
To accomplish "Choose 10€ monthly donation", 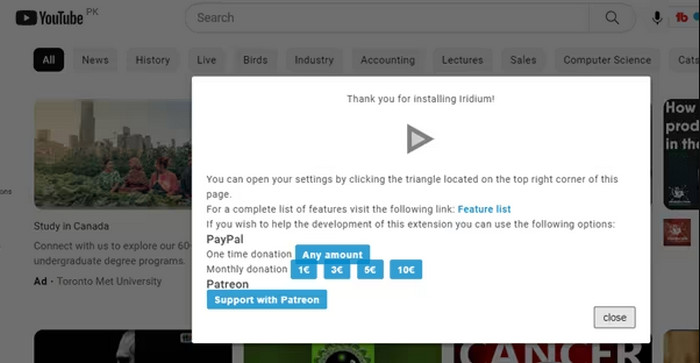I will click(x=406, y=270).
